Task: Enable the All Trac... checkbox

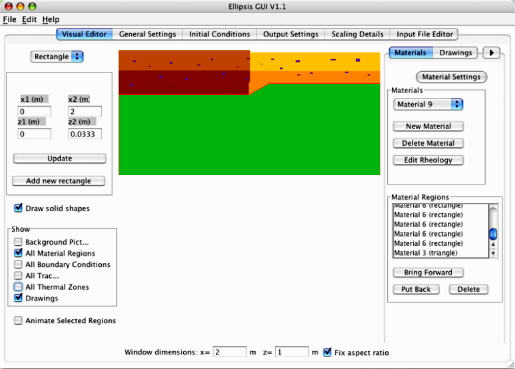Action: coord(18,276)
